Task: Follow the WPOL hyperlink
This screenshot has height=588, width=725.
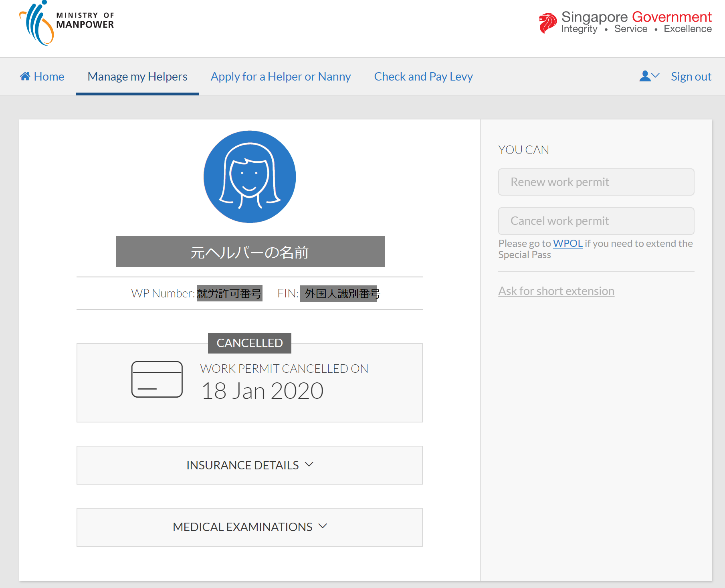Action: [567, 243]
